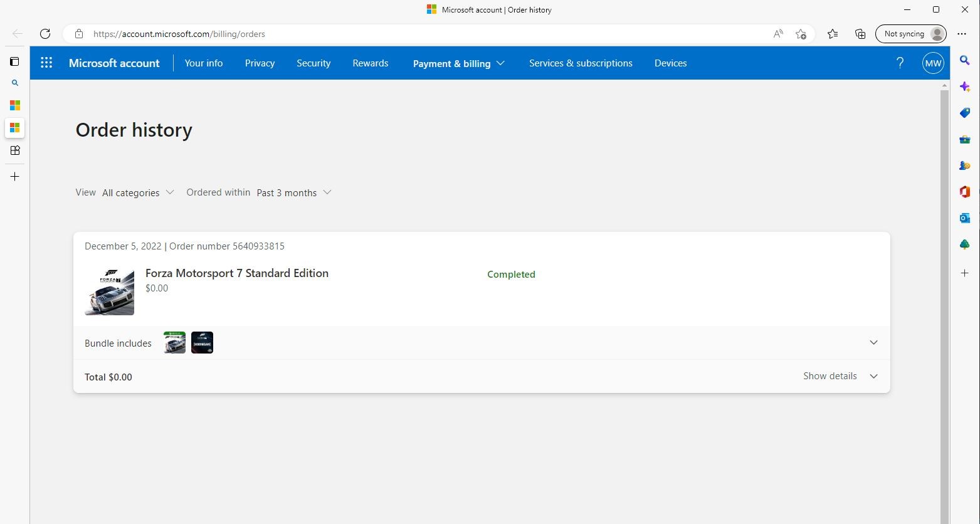Open Microsoft Office icon in sidebar
Image resolution: width=980 pixels, height=524 pixels.
965,192
